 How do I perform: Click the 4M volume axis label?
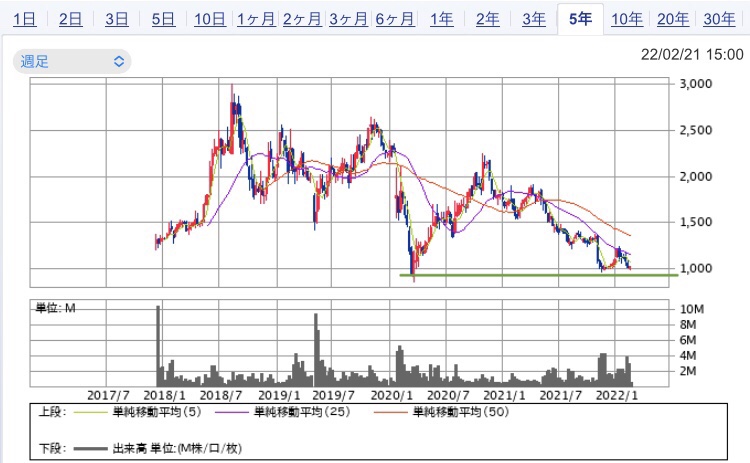click(x=688, y=355)
